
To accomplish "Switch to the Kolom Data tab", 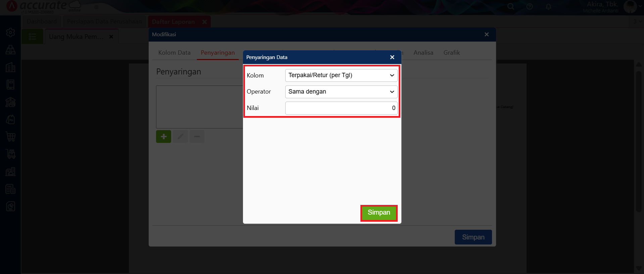I will click(174, 53).
